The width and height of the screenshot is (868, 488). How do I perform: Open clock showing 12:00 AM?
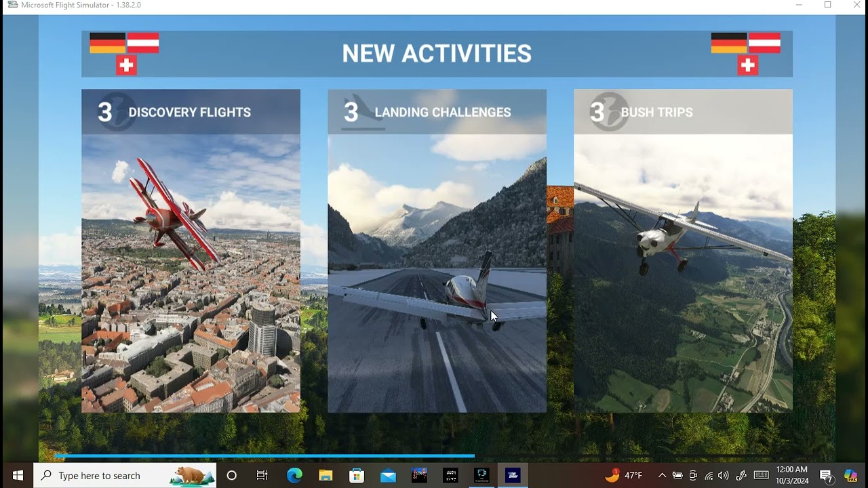(x=792, y=475)
